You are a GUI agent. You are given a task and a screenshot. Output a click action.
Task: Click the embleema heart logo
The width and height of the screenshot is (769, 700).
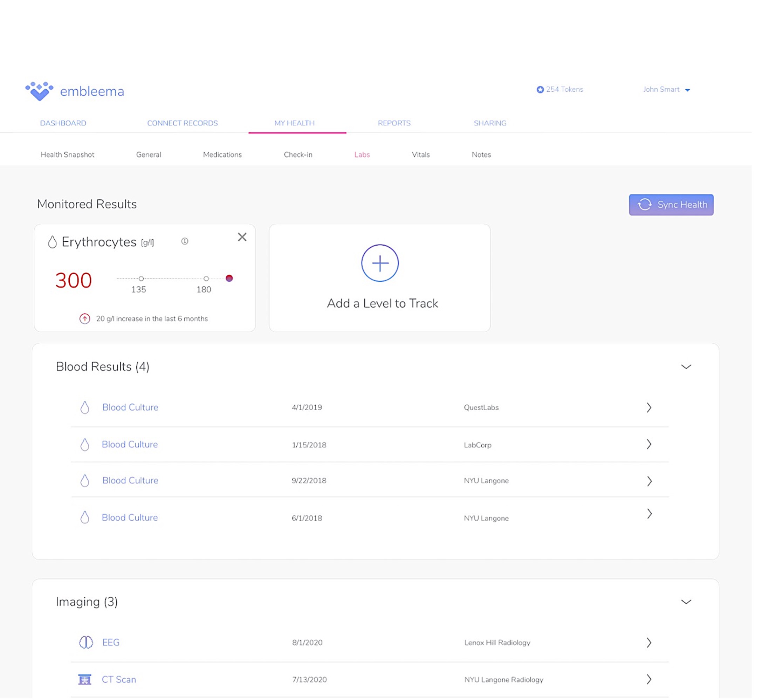tap(39, 91)
